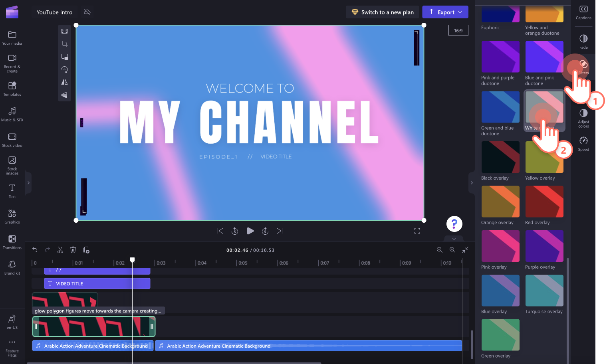
Task: Rewind five seconds
Action: point(235,231)
